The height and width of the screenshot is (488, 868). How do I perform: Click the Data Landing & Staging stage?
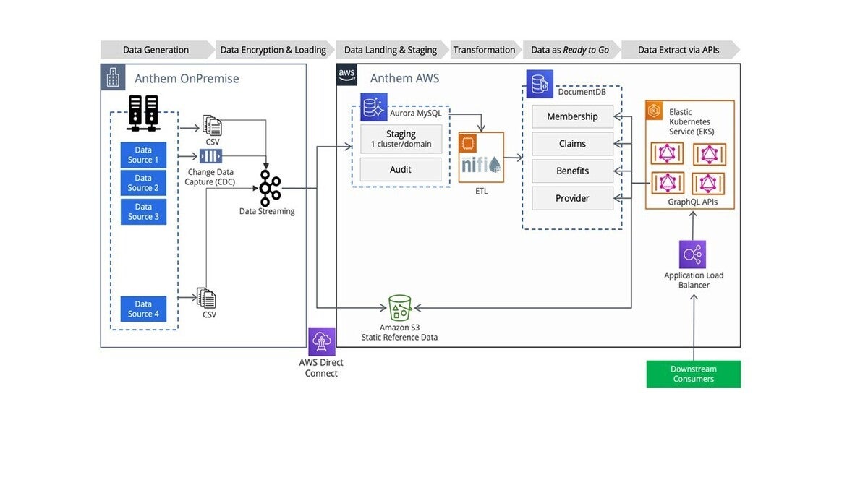(391, 50)
